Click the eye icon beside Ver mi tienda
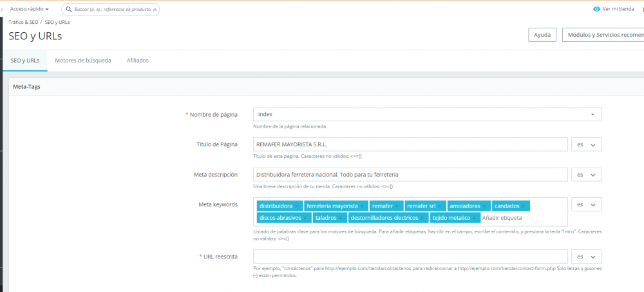The image size is (644, 292). (x=597, y=9)
